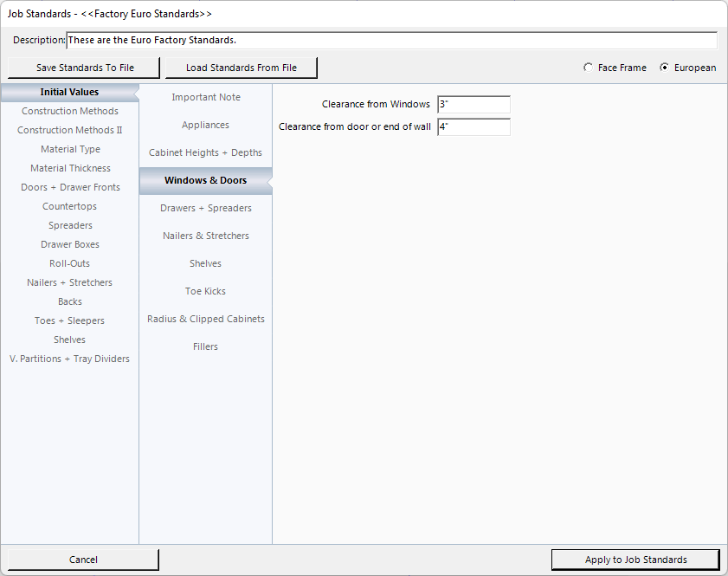This screenshot has width=728, height=576.
Task: Show the Fillers sub-tab
Action: [x=205, y=346]
